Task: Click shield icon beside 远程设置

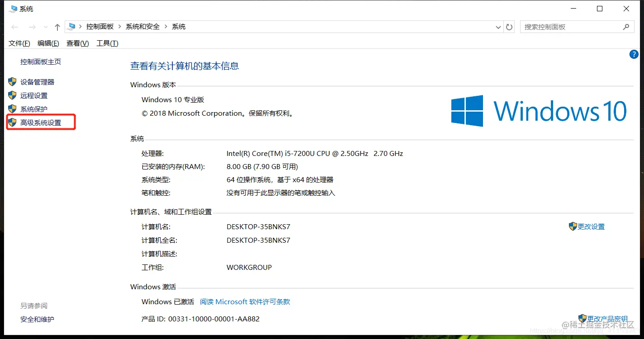Action: (x=12, y=95)
